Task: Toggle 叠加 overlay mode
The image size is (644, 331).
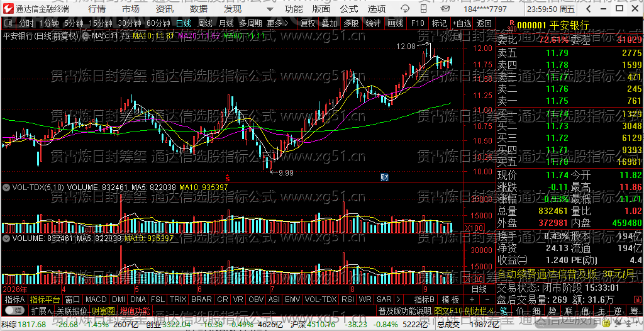Action: [x=329, y=23]
